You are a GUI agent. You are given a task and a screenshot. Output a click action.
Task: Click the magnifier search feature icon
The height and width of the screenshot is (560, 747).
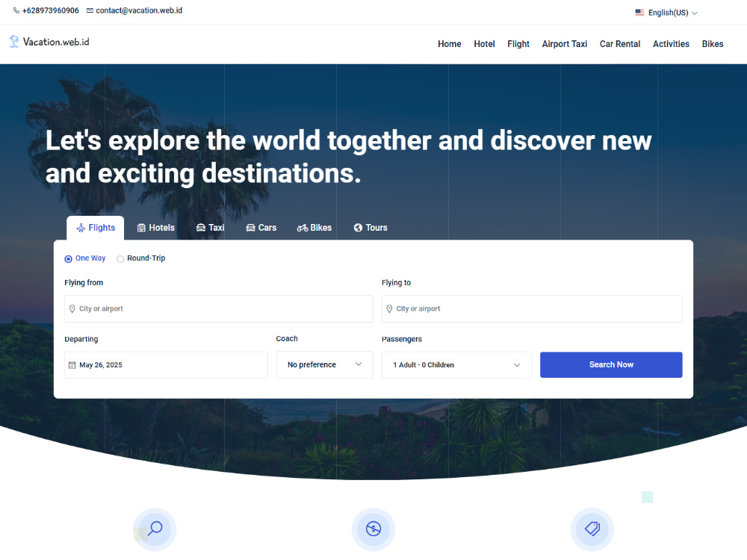coord(155,529)
